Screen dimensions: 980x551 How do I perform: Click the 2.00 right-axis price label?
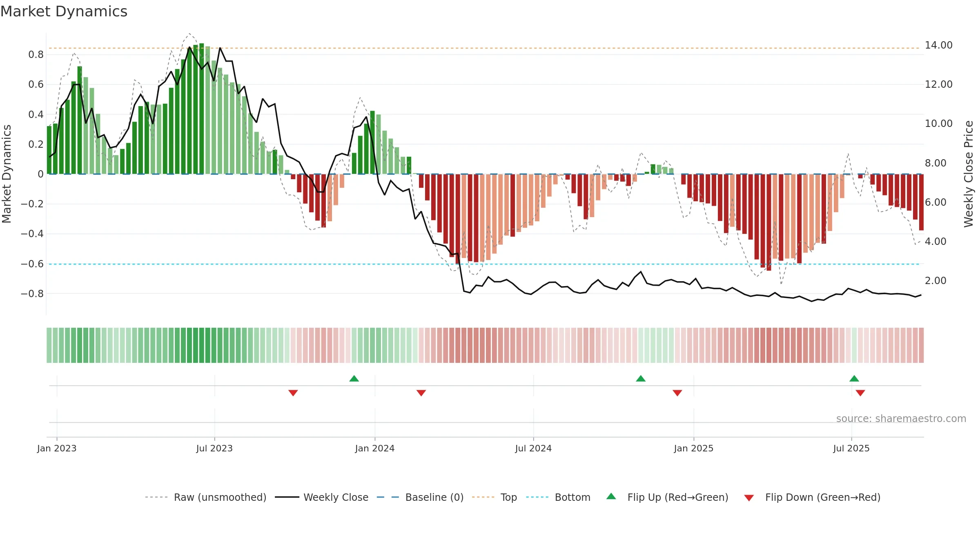click(x=935, y=280)
